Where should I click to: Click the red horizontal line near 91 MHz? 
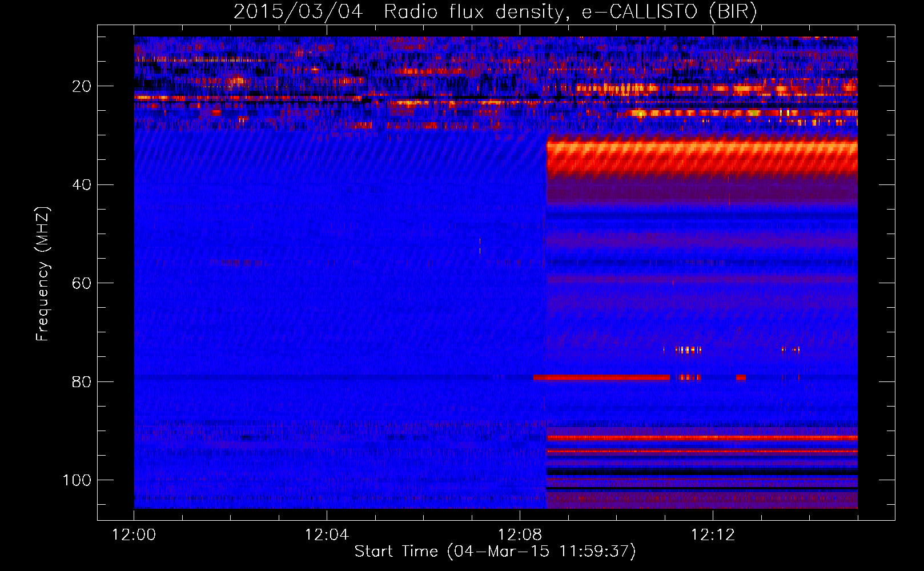coord(702,438)
